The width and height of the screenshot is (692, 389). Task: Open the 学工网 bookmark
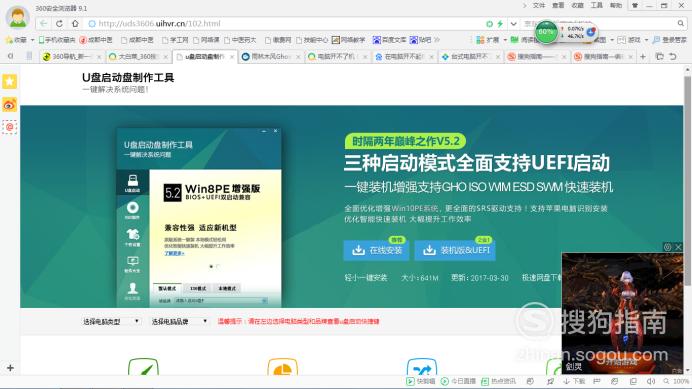coord(175,40)
